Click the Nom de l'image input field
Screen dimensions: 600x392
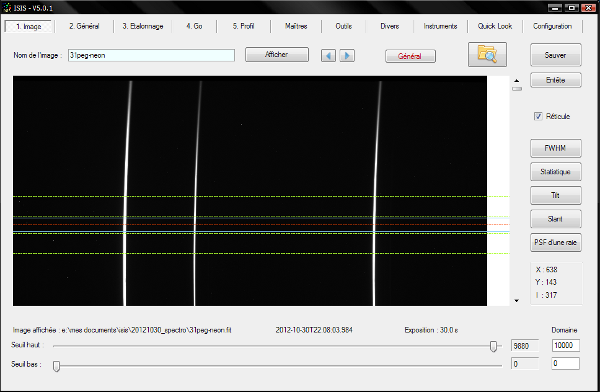tap(152, 56)
